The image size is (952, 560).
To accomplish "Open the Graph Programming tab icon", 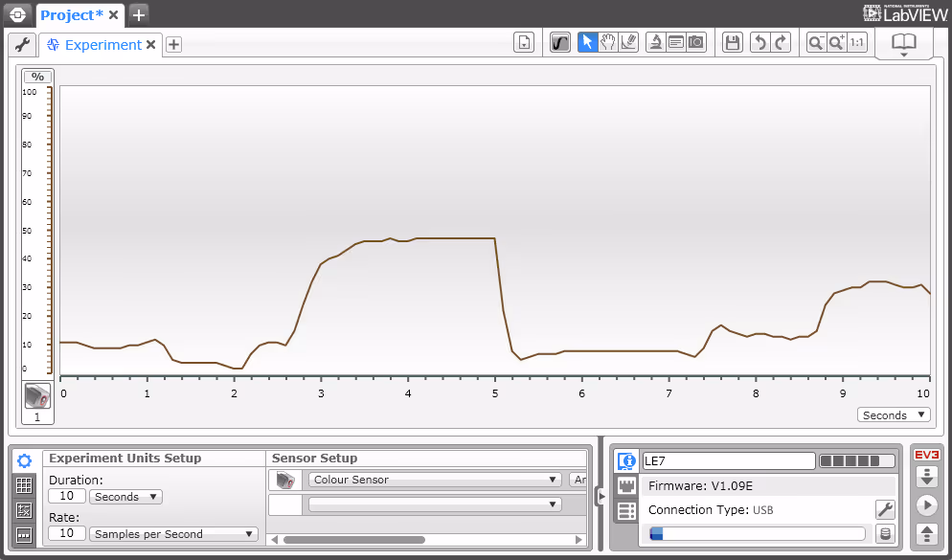I will coord(24,535).
